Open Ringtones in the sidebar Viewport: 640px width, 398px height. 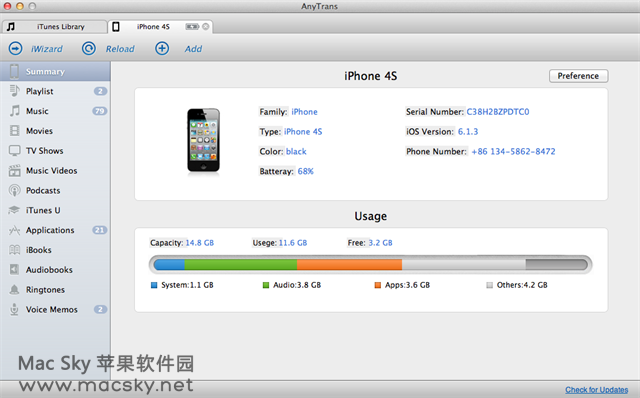55,290
